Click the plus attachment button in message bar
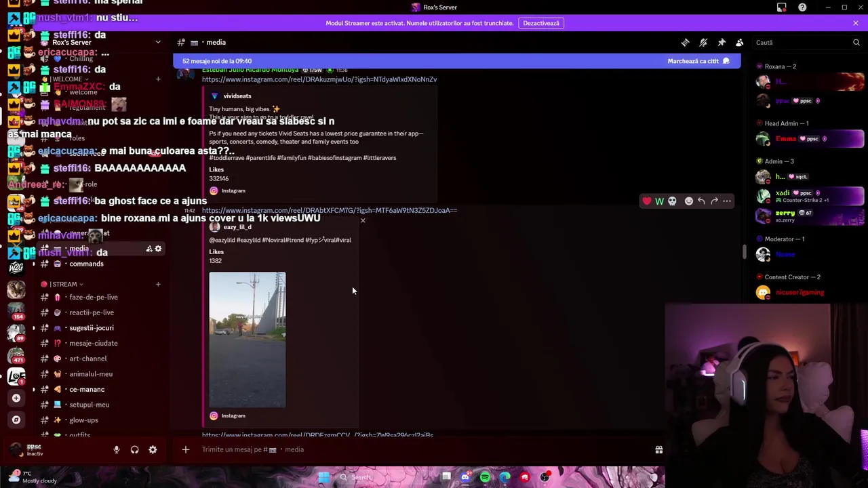The image size is (868, 488). tap(185, 449)
